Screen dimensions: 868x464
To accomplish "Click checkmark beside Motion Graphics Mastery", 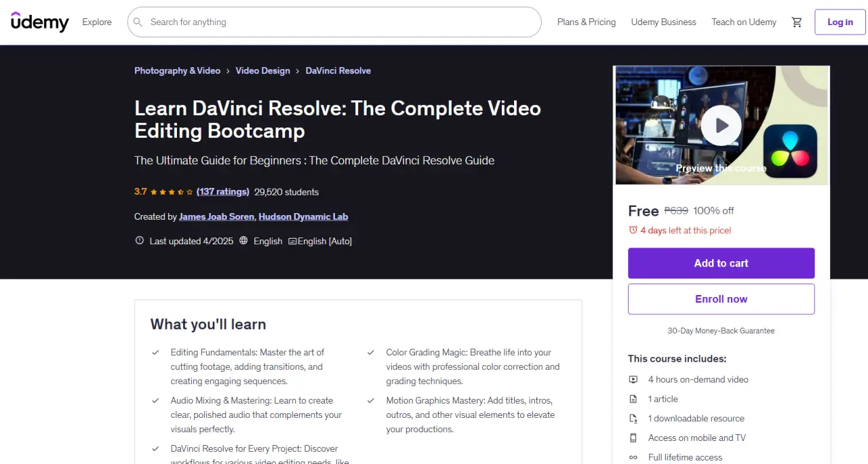I will [371, 401].
